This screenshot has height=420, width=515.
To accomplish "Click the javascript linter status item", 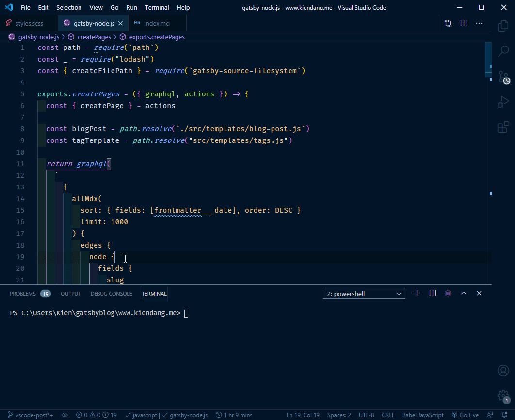I will point(141,415).
